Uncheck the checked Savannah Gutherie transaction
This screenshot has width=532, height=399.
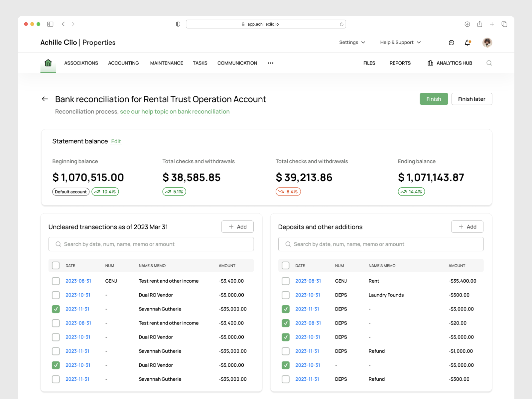[x=56, y=309]
